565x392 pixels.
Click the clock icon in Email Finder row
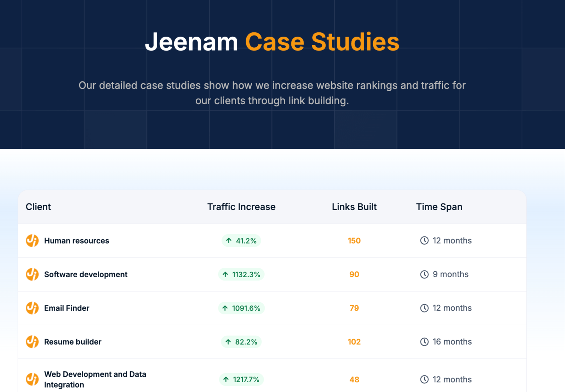424,308
